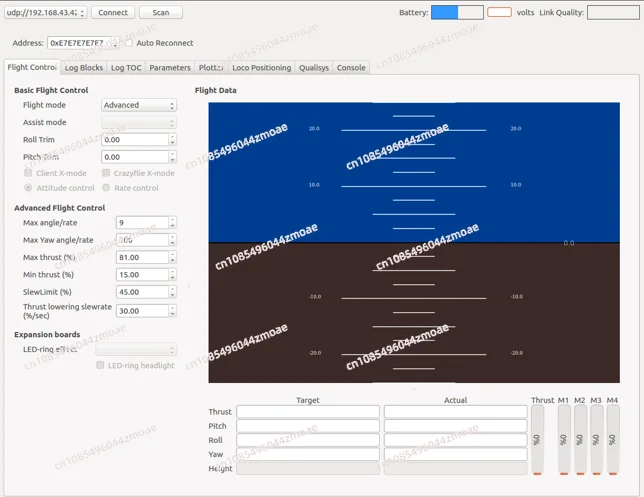Click the Thrust vertical progress bar
This screenshot has width=644, height=497.
coord(538,439)
